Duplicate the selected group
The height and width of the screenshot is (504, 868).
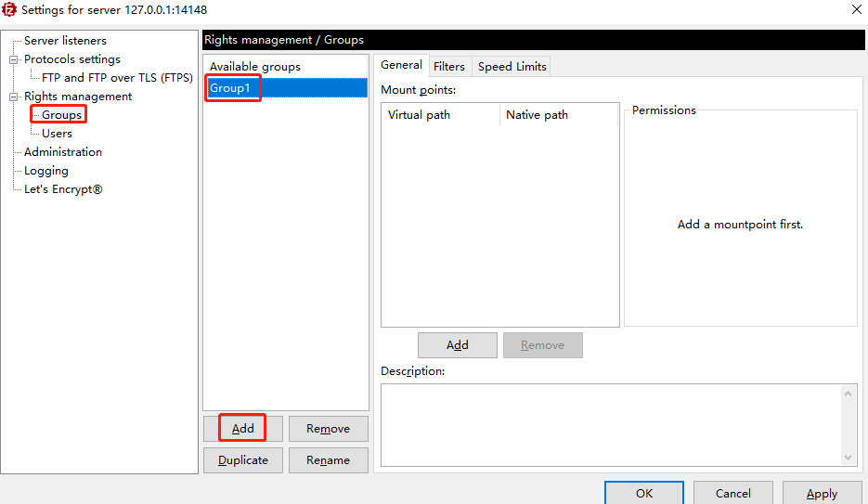click(242, 460)
